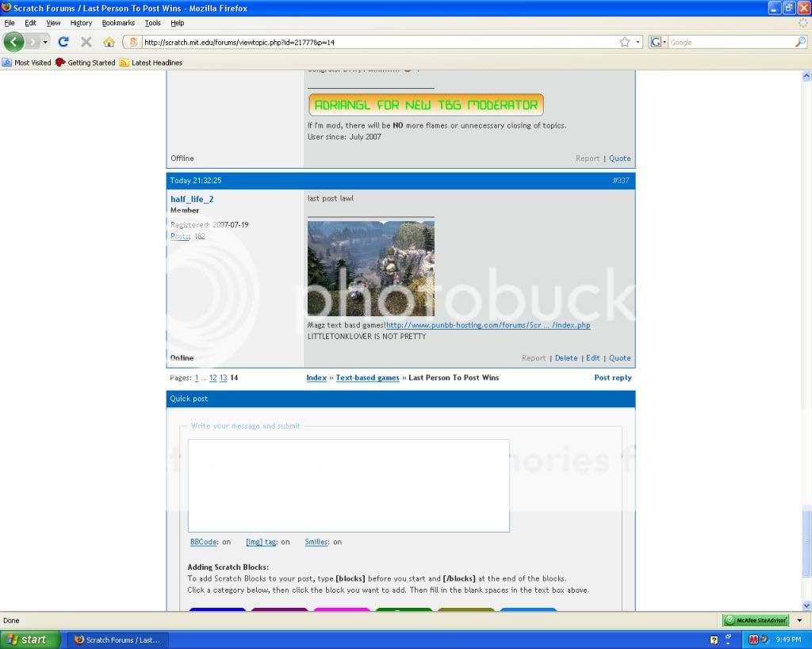
Task: Bookmark this page with the star icon
Action: [625, 42]
